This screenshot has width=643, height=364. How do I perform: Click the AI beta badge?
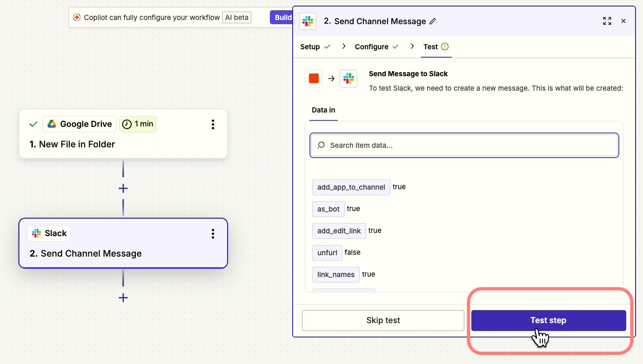pos(236,18)
